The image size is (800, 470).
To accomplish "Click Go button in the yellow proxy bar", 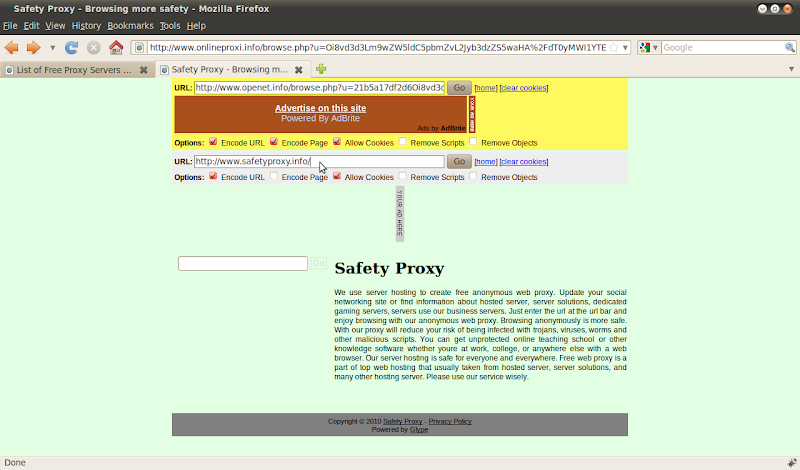I will (x=459, y=88).
